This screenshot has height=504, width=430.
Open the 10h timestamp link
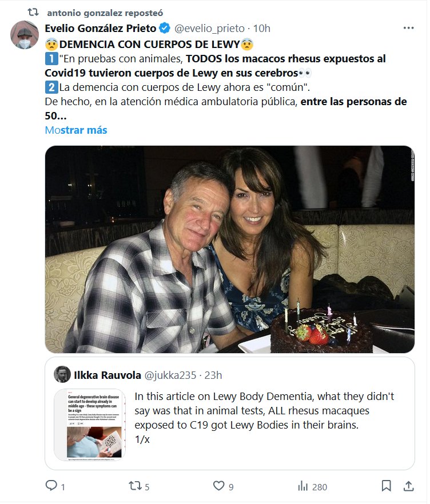(x=262, y=28)
